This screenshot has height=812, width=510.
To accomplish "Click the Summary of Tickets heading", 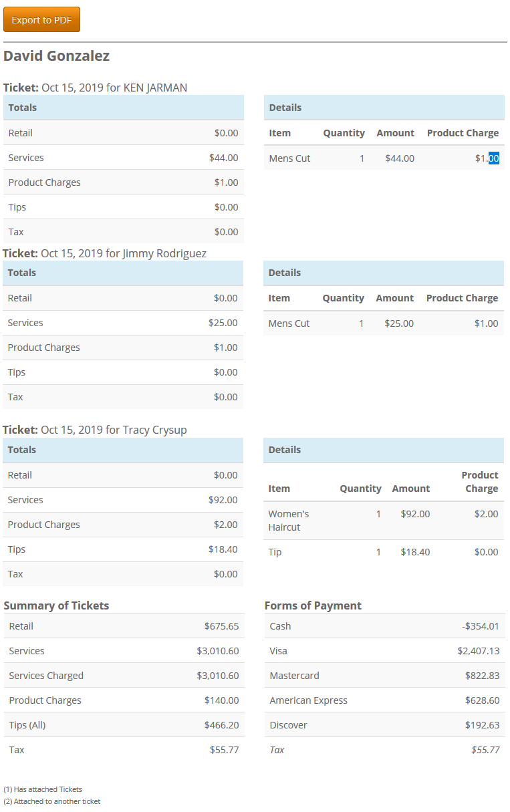I will click(56, 605).
